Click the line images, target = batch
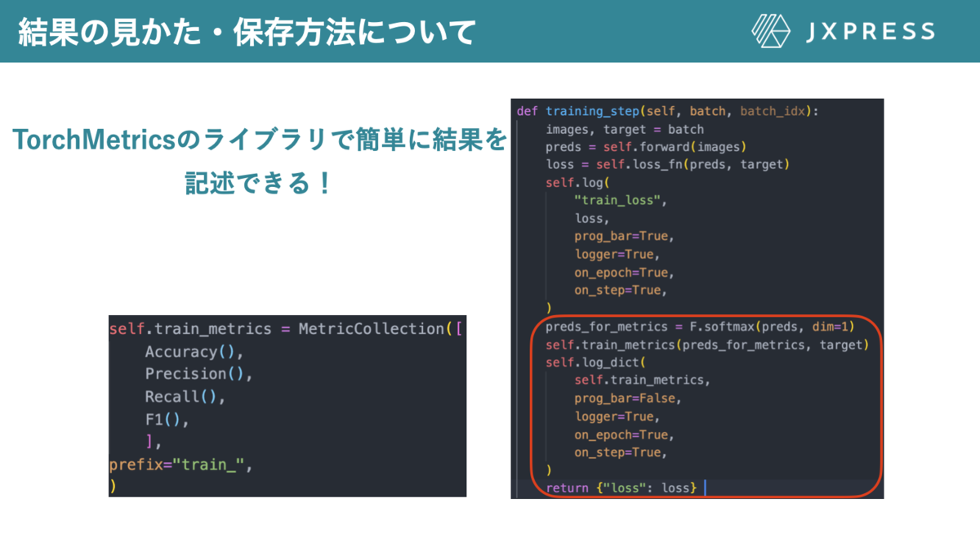 (625, 129)
